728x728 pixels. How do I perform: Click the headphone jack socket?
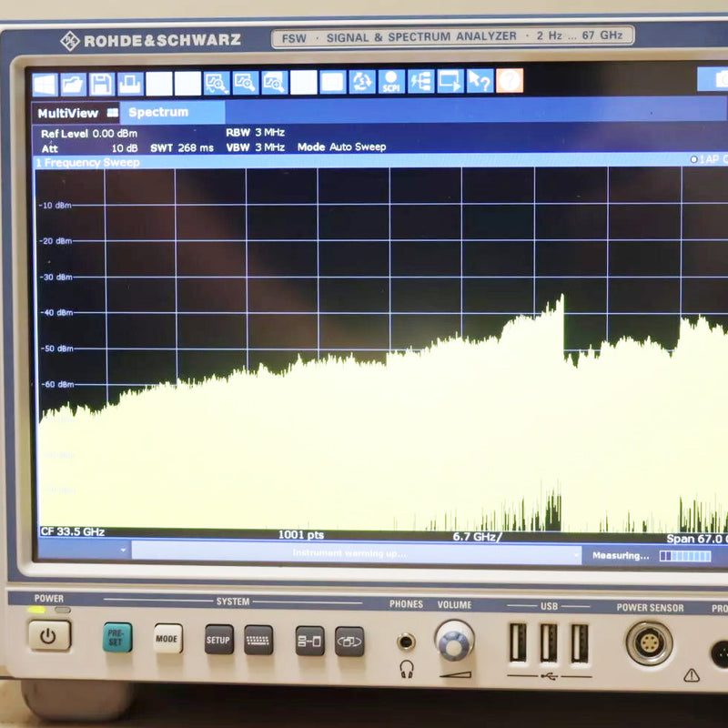point(406,642)
